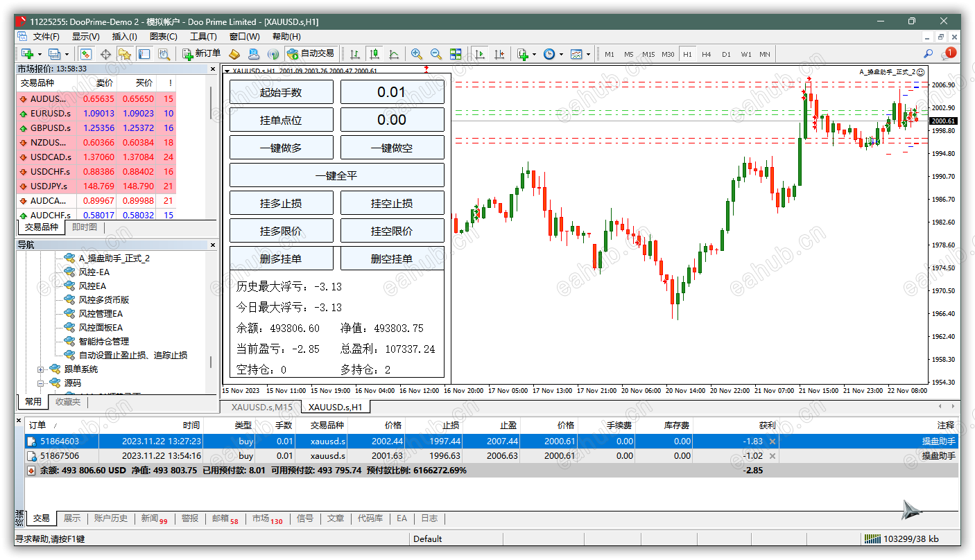Select the crosshair tool in toolbar

(106, 53)
